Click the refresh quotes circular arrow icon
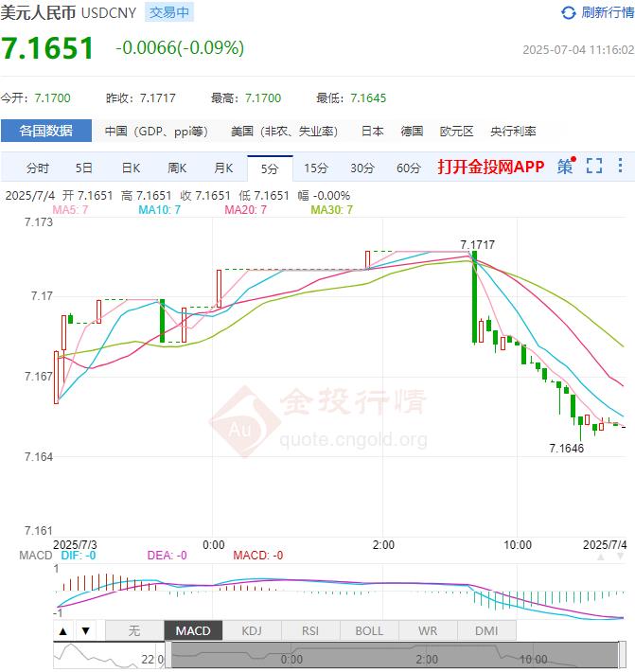This screenshot has width=635, height=672. pos(568,13)
